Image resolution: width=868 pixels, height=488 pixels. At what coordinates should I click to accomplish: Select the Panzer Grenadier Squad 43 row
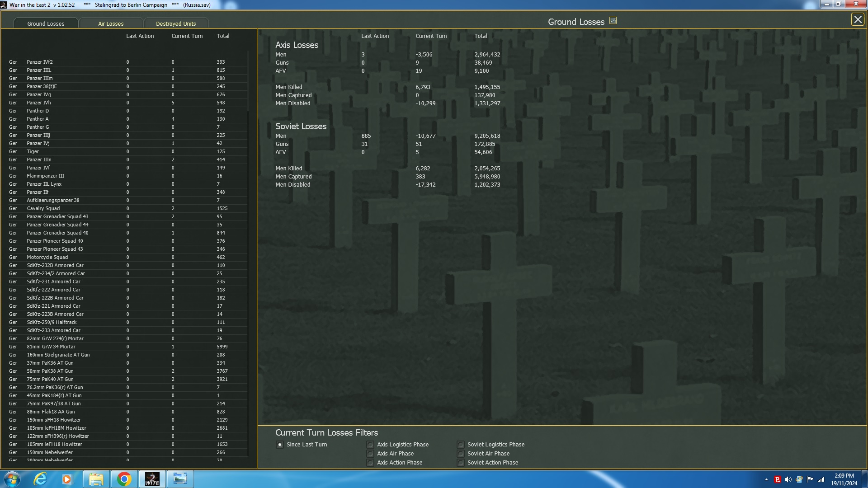pos(127,216)
